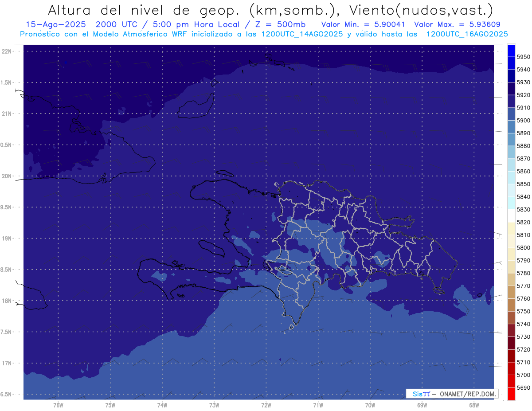Click the 17N latitude axis label
532x411 pixels.
pyautogui.click(x=8, y=363)
